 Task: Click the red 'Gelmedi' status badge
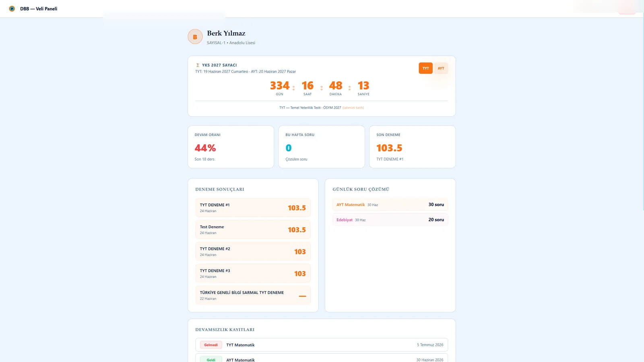pos(211,345)
